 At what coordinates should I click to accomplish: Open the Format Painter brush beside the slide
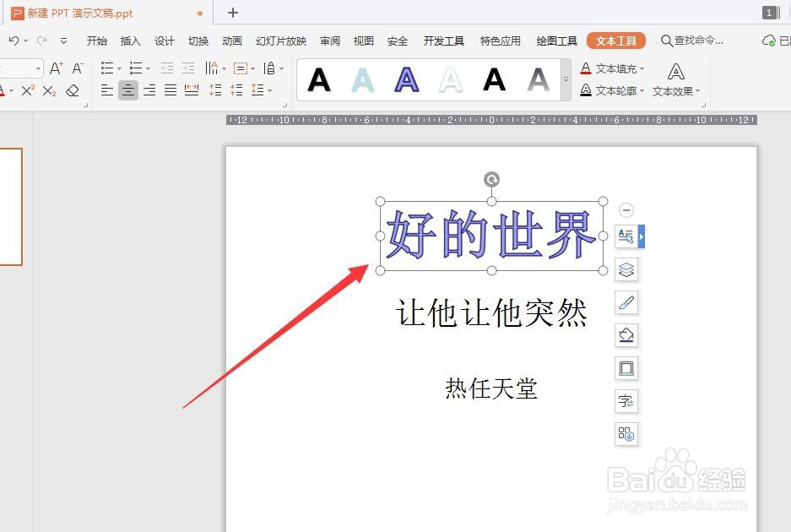pyautogui.click(x=626, y=301)
